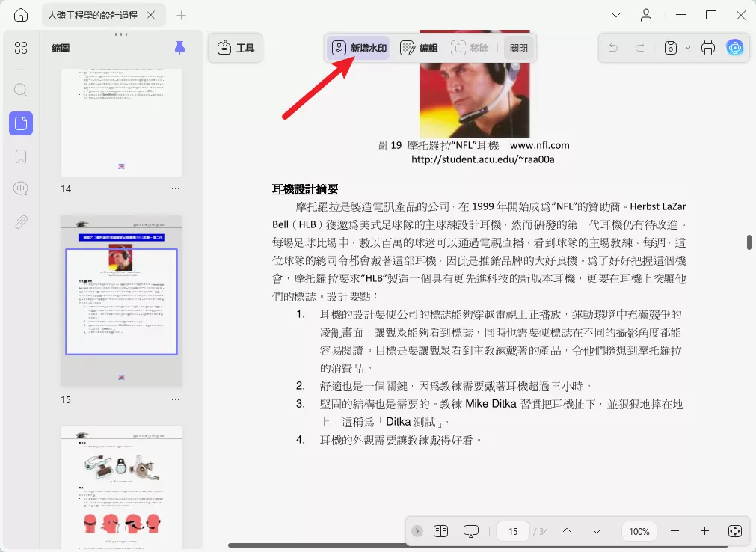Click 關閉 to exit watermark mode
The image size is (756, 552).
tap(519, 48)
